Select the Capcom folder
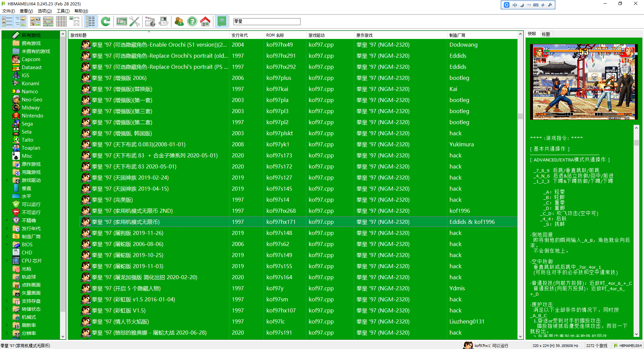 (31, 59)
